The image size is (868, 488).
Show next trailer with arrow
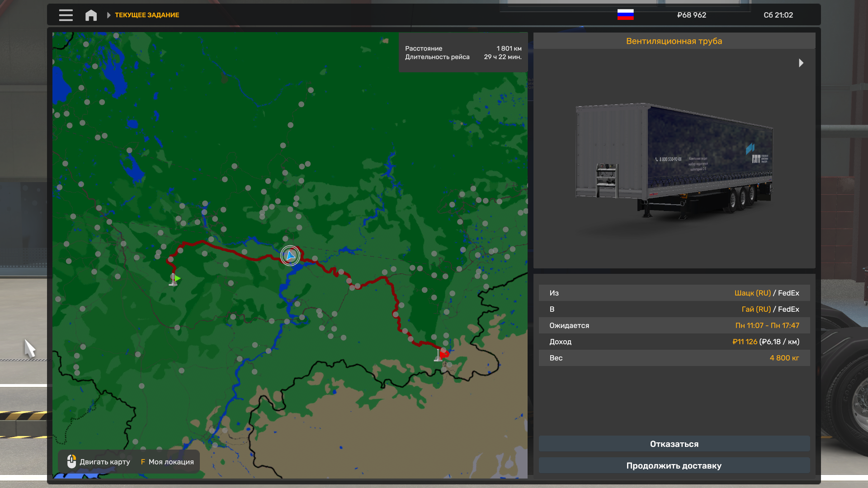tap(801, 63)
